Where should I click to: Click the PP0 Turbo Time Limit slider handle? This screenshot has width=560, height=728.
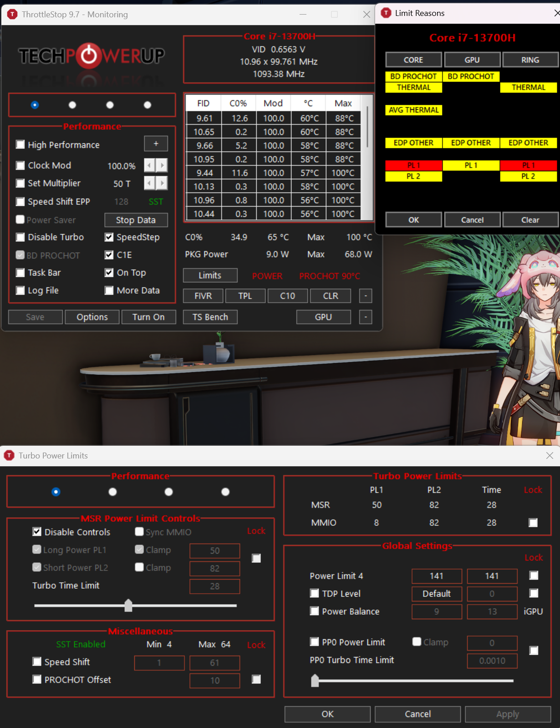coord(315,681)
